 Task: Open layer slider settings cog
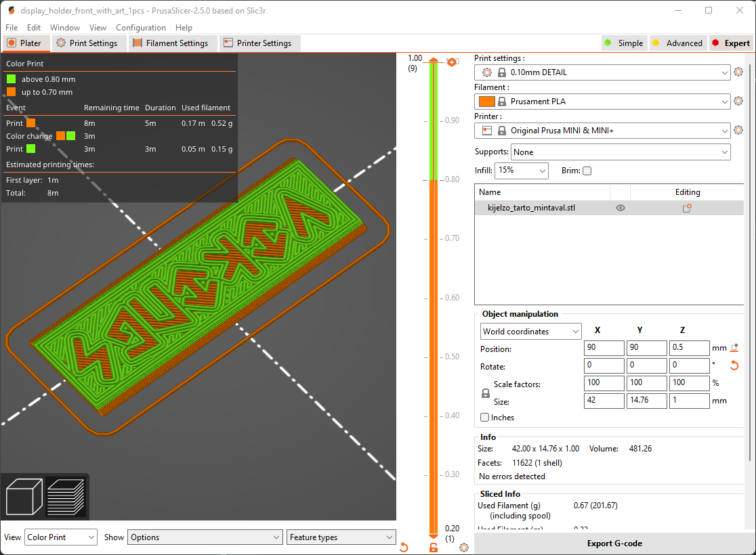point(464,548)
